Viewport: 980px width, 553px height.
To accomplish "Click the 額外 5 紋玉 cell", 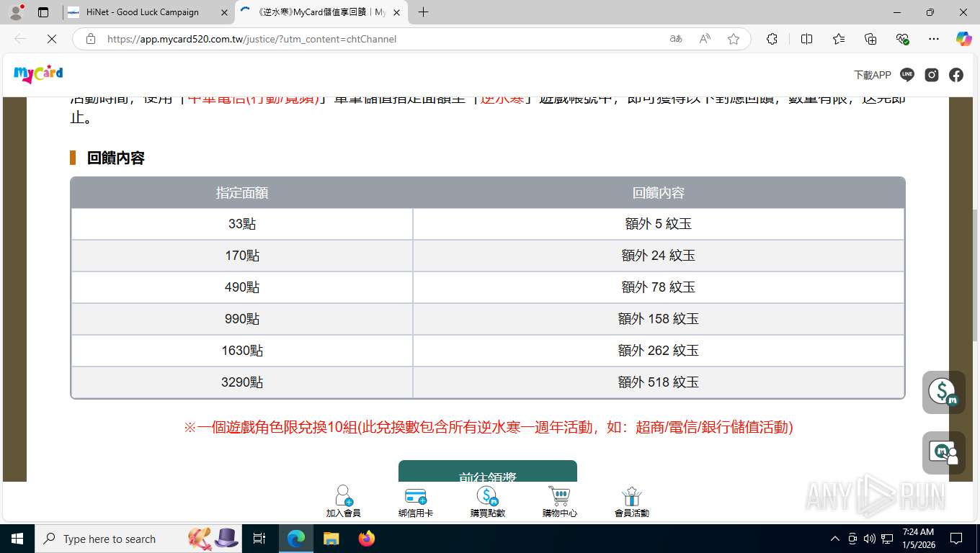I will [x=659, y=224].
